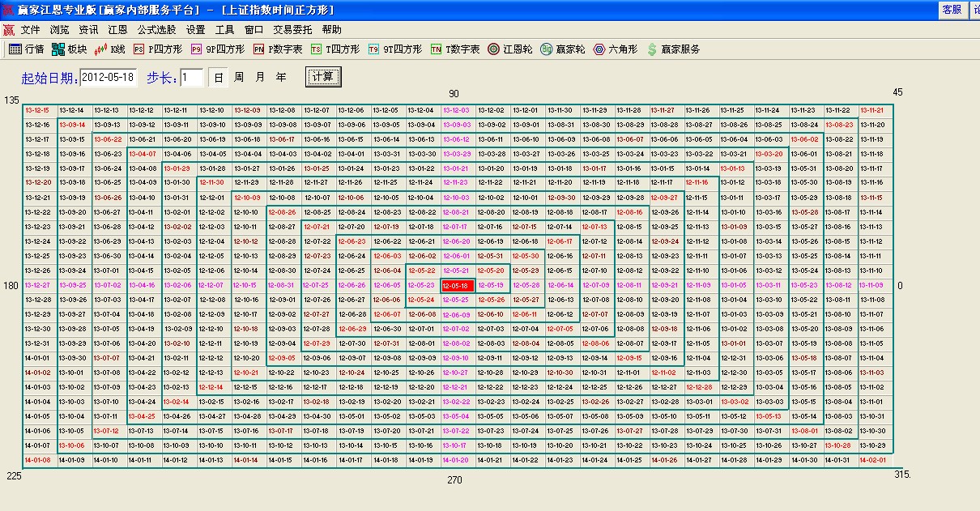
Task: Switch to the K线 candlestick chart
Action: pyautogui.click(x=109, y=49)
